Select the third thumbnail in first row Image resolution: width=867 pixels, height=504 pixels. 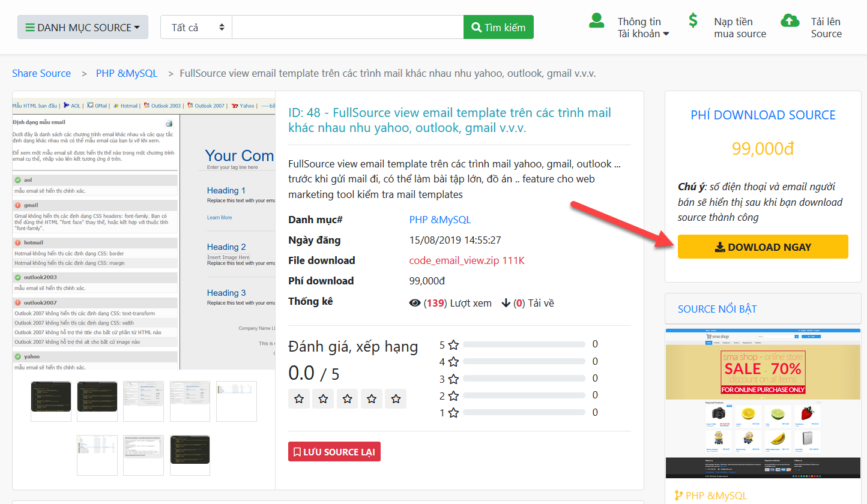(x=143, y=401)
